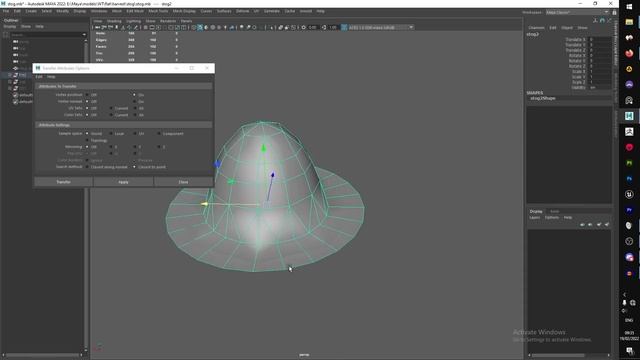Set Vertex position to Off
The width and height of the screenshot is (640, 360).
(87, 95)
